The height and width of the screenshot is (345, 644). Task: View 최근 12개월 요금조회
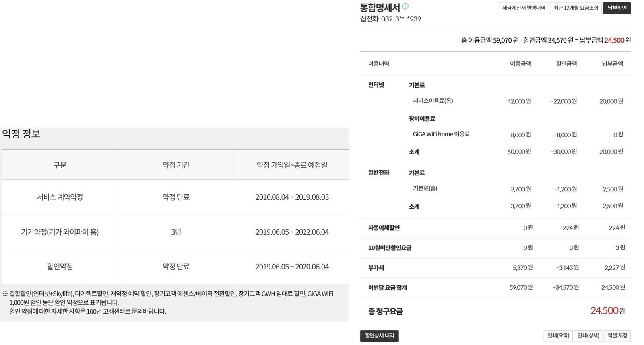point(576,8)
